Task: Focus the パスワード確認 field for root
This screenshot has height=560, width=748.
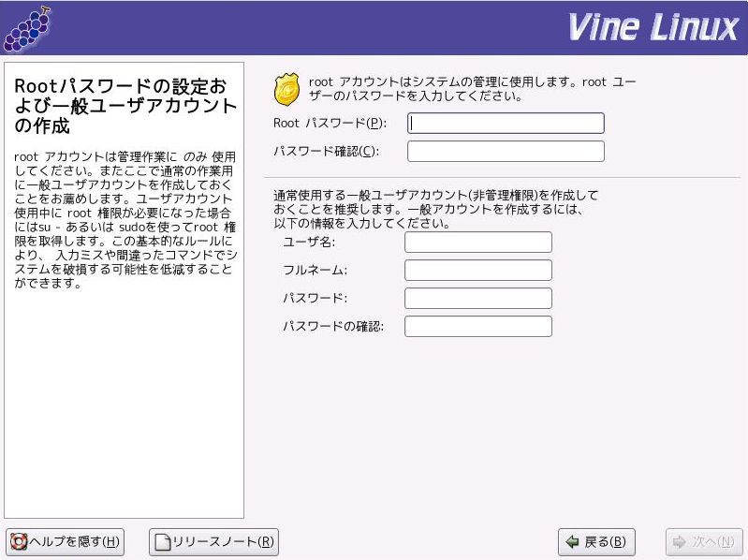Action: click(x=506, y=151)
